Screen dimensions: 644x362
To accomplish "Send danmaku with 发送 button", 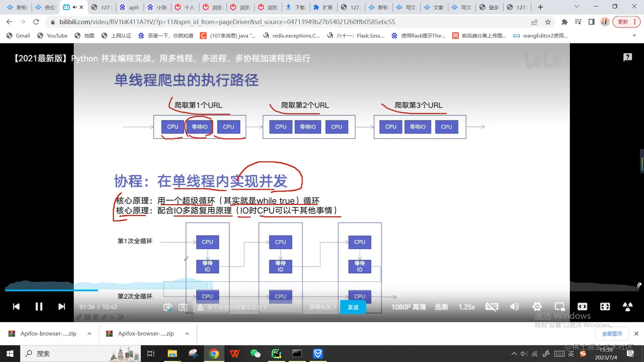I will [x=353, y=307].
